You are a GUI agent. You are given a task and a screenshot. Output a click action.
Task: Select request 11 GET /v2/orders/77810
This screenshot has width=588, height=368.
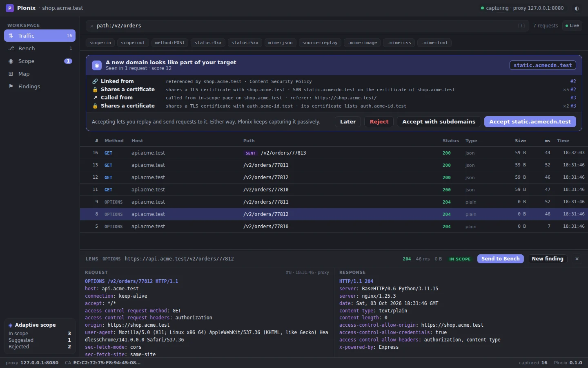(x=334, y=190)
